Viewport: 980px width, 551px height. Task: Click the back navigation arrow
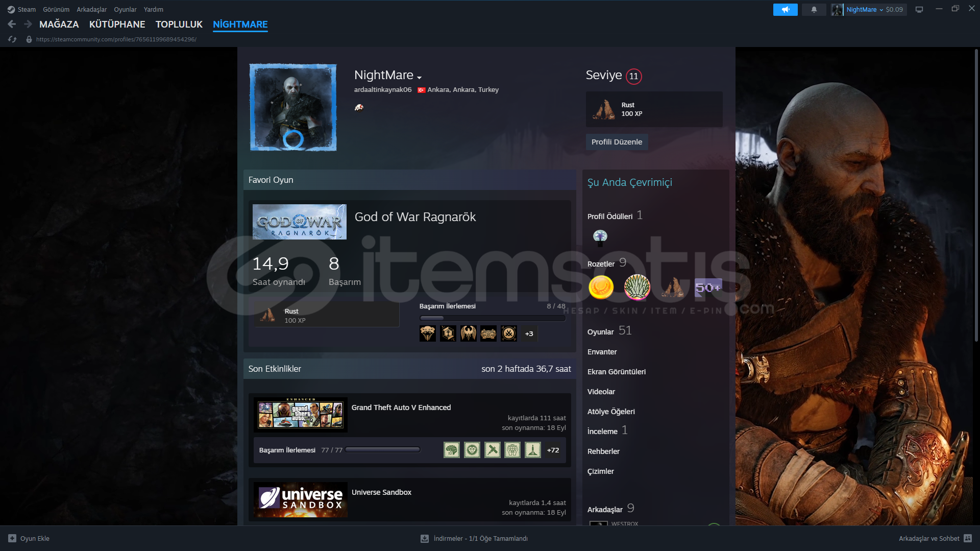[12, 24]
